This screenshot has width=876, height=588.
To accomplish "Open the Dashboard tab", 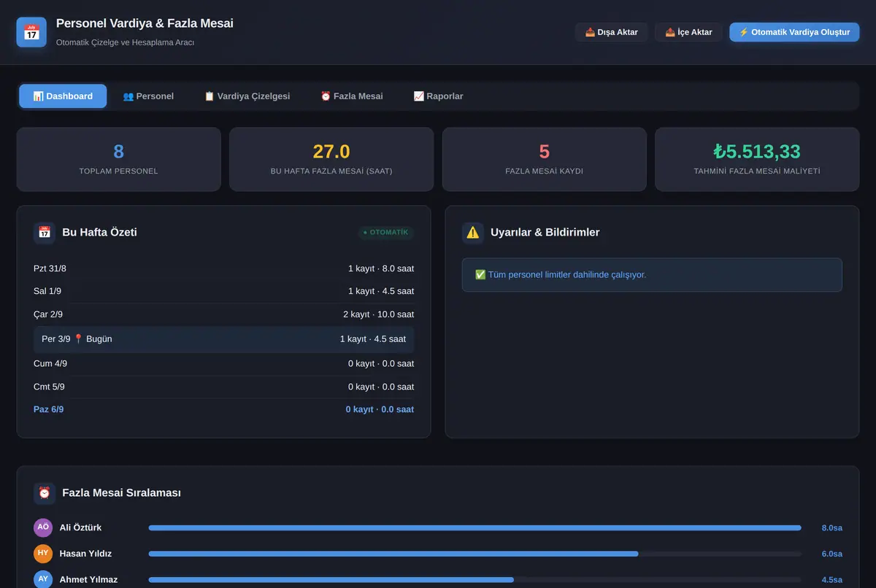I will (x=63, y=96).
